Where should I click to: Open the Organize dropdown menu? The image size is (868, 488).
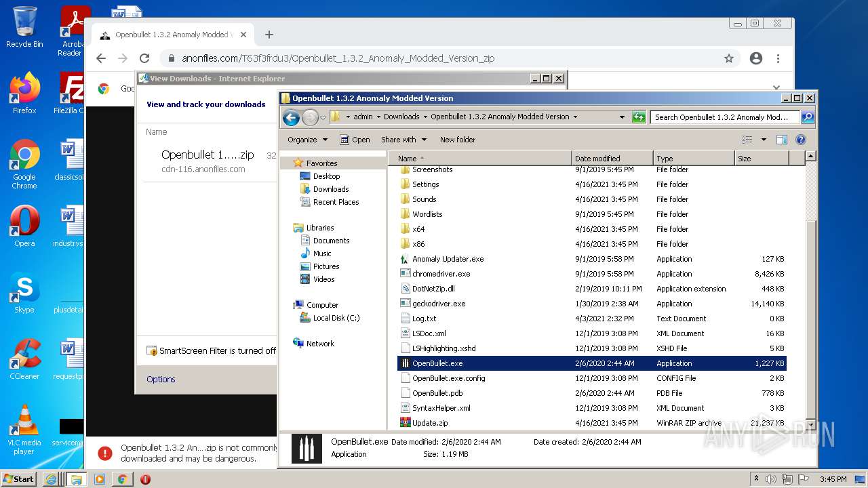tap(307, 140)
